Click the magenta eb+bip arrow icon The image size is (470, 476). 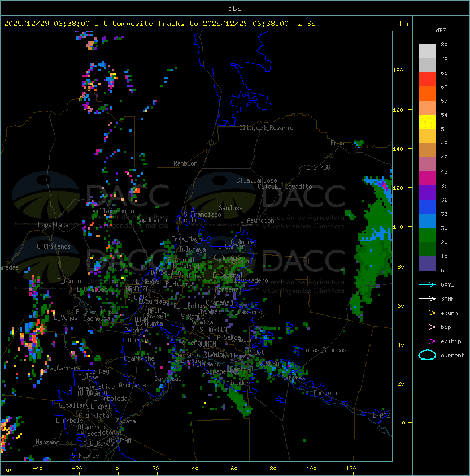(x=427, y=341)
